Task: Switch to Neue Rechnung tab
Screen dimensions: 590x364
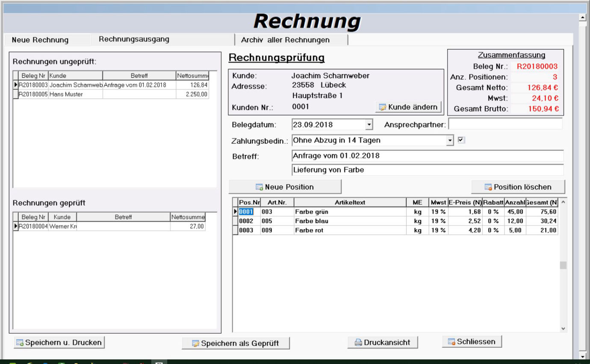Action: click(x=40, y=40)
